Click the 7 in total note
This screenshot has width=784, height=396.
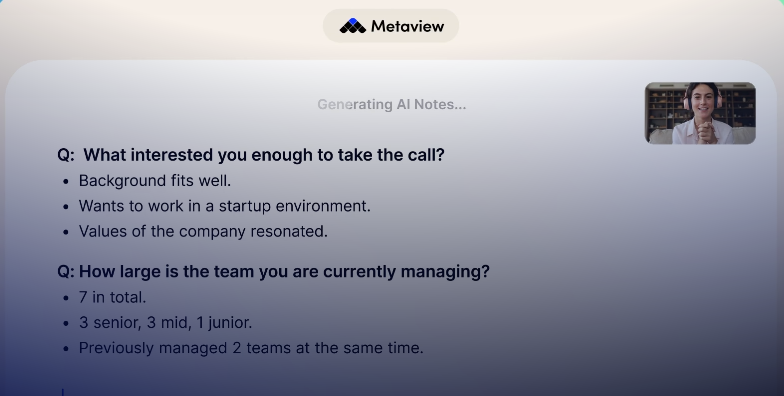tap(112, 298)
